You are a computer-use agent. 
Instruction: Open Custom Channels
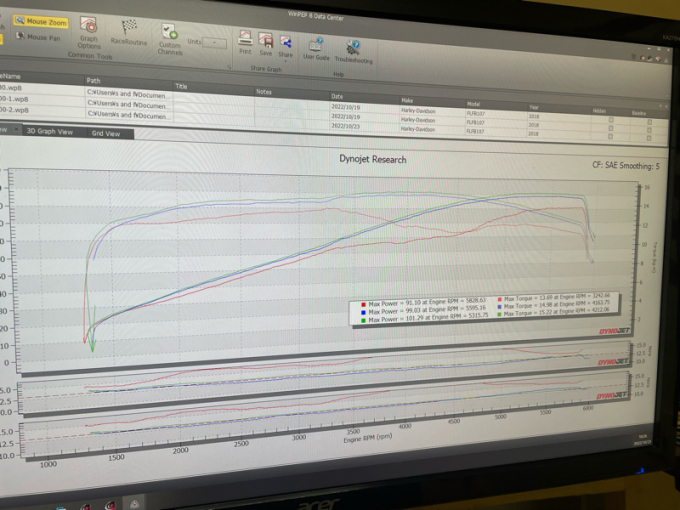pyautogui.click(x=170, y=39)
